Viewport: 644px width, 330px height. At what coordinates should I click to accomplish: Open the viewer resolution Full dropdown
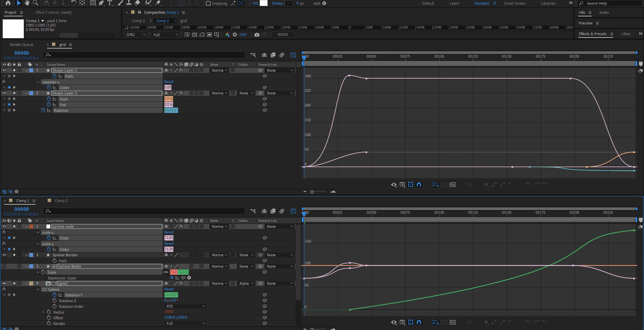pos(166,35)
